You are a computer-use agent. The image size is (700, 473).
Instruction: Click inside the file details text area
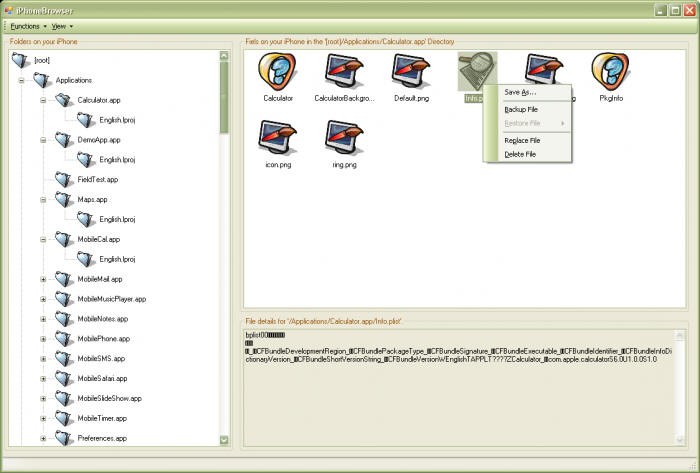[459, 388]
